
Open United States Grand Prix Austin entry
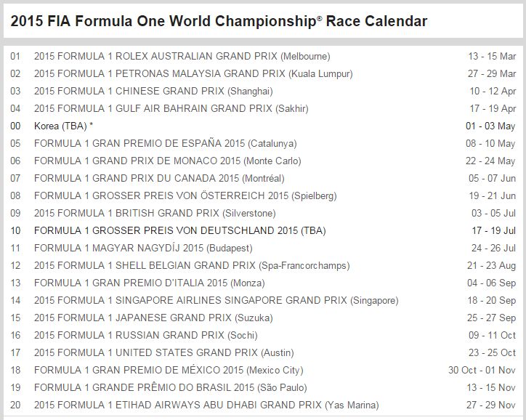[163, 352]
